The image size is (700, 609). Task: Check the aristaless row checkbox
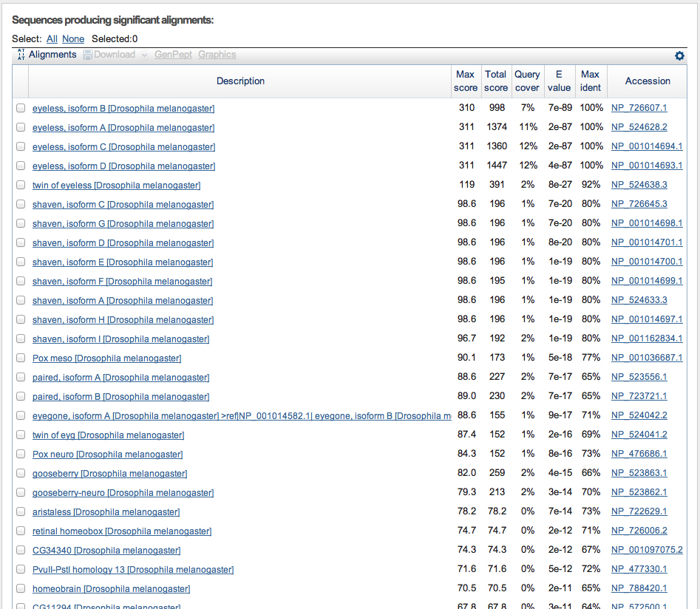coord(21,511)
